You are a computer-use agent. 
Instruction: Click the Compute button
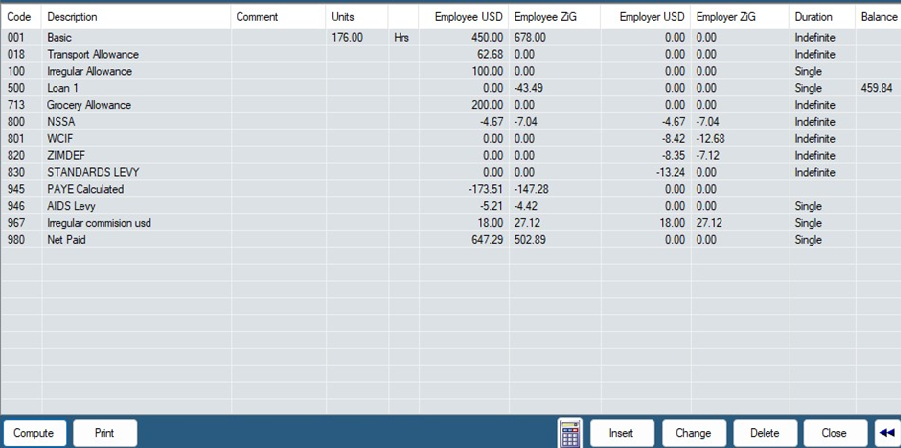coord(34,433)
